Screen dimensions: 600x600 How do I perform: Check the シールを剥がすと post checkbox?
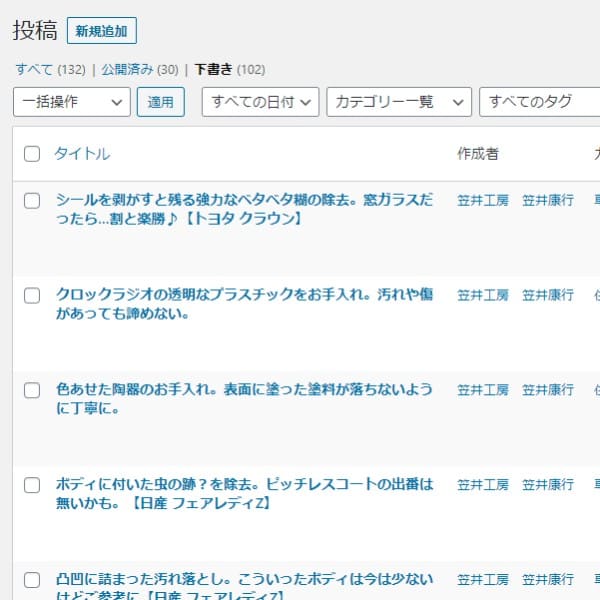tap(32, 201)
